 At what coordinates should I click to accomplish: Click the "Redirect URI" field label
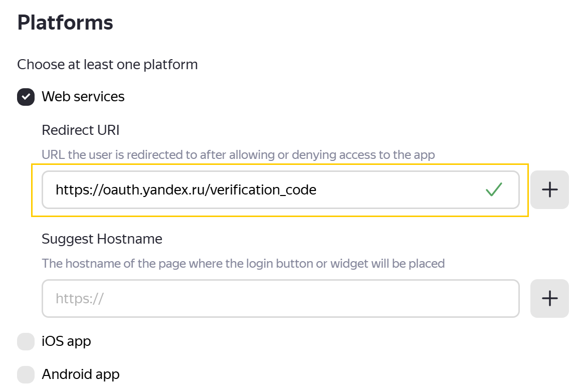[x=81, y=130]
